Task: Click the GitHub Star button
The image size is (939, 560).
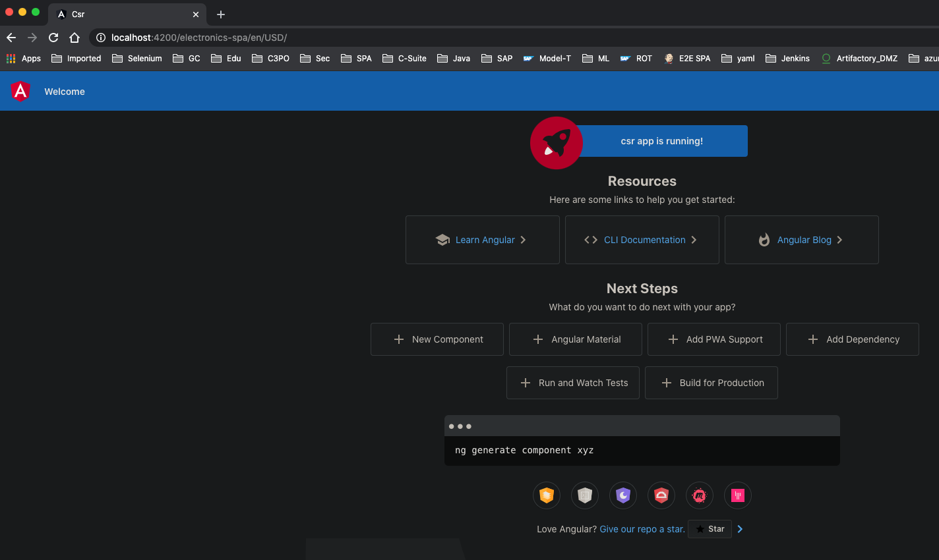Action: tap(710, 529)
